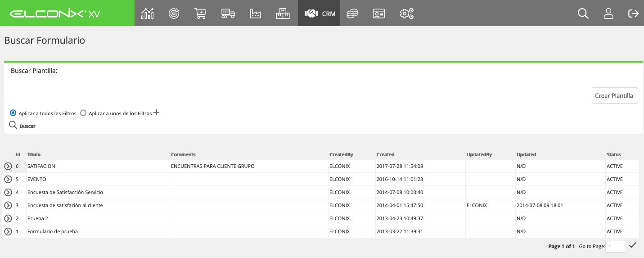Open the target goals module icon
Viewport: 644px width, 258px height.
point(174,14)
